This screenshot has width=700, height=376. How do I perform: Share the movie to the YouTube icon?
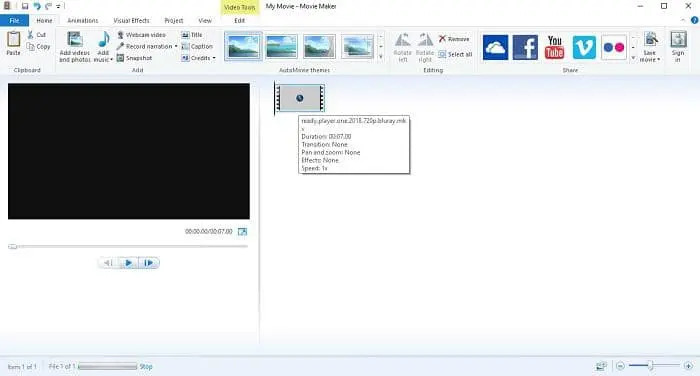pos(554,47)
